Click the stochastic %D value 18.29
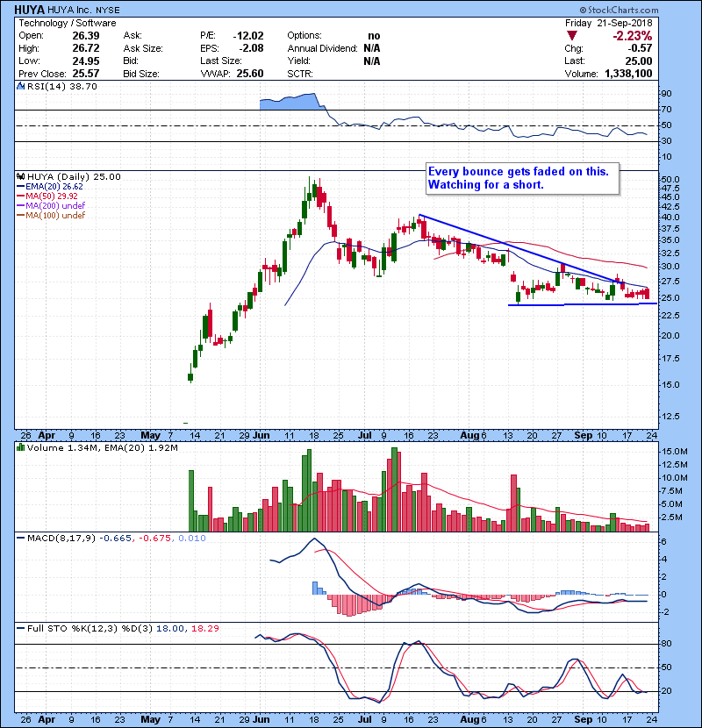The height and width of the screenshot is (728, 702). (x=204, y=629)
